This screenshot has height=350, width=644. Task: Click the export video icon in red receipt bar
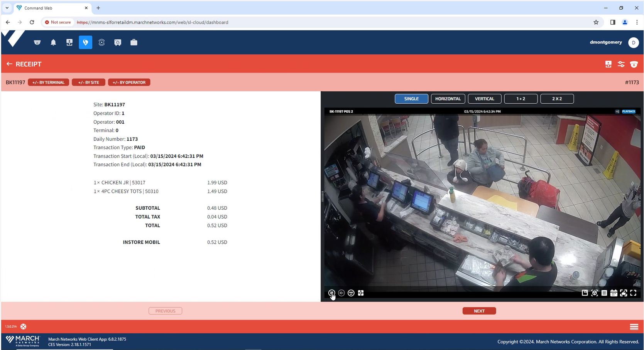point(608,64)
